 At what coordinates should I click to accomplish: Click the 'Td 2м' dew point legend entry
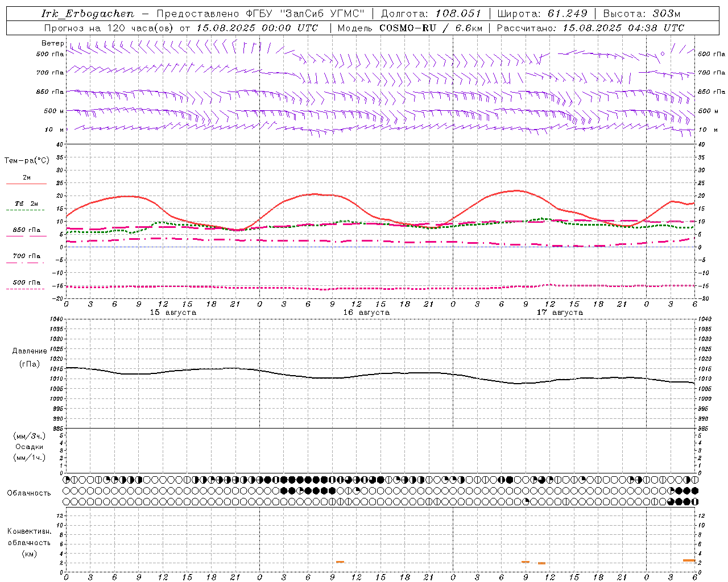(26, 203)
